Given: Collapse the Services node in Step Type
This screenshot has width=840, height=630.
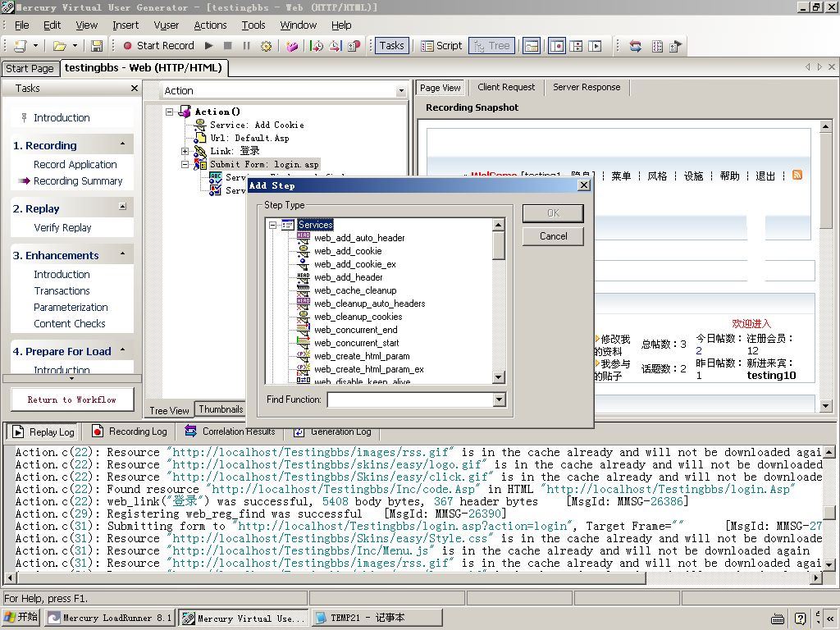Looking at the screenshot, I should (272, 225).
